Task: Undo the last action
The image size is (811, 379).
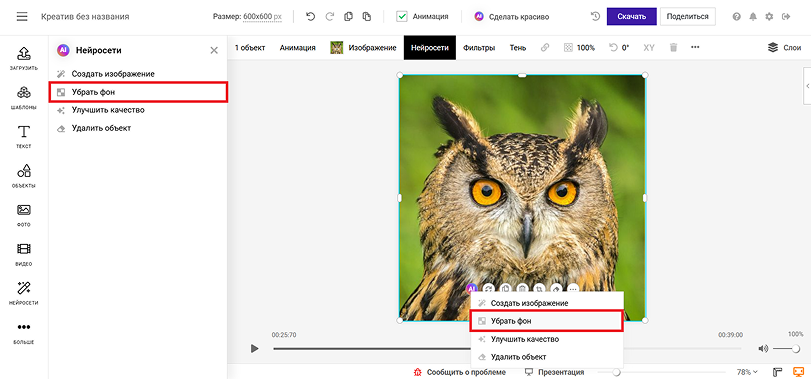Action: (310, 17)
